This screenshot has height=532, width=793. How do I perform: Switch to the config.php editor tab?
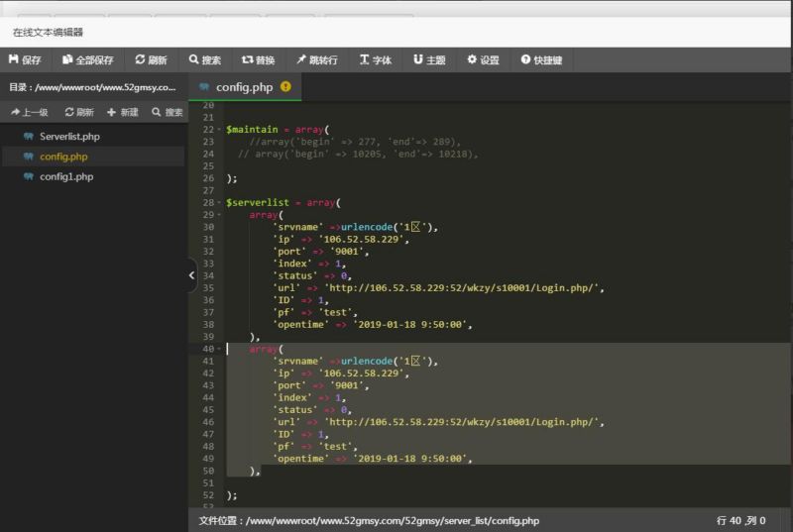click(244, 87)
